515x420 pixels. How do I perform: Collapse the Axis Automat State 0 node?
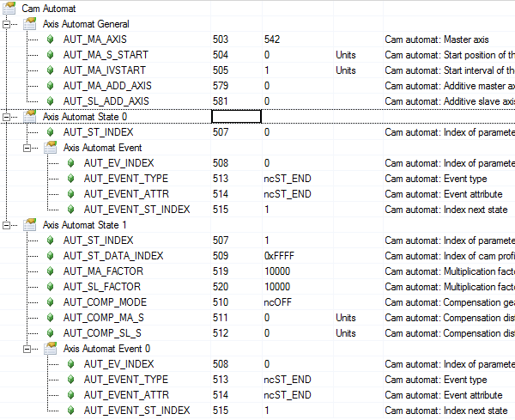click(6, 117)
